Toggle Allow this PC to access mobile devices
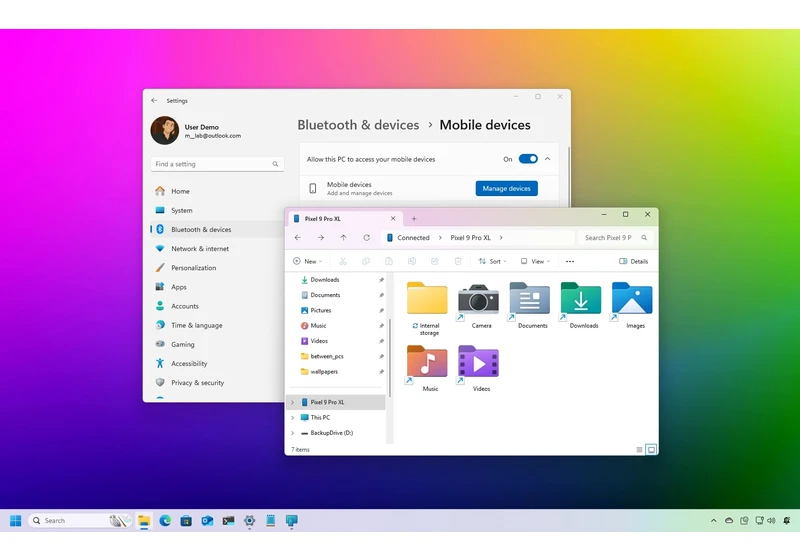Image resolution: width=800 pixels, height=560 pixels. (528, 159)
